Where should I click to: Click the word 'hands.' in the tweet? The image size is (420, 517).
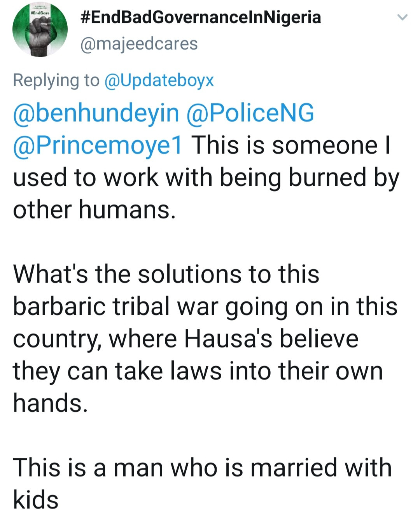pos(50,403)
